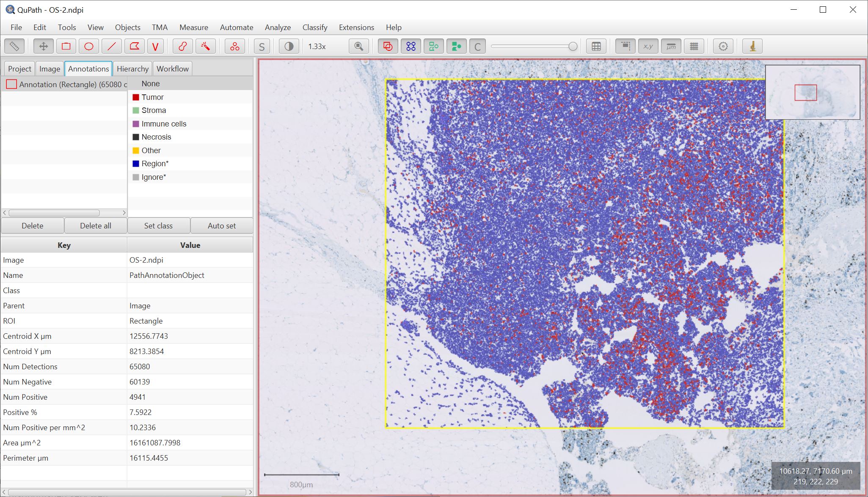The image size is (868, 497).
Task: Switch to the Workflow tab
Action: point(172,68)
